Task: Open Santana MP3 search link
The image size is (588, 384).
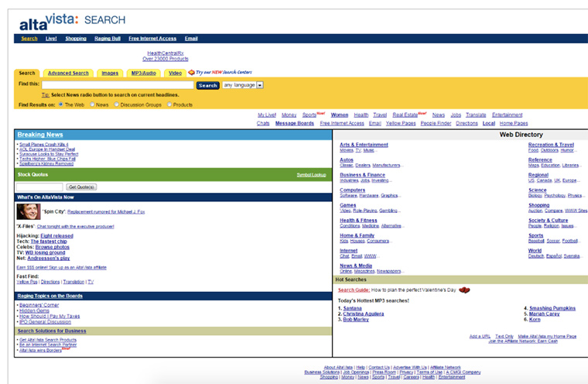Action: pos(352,308)
